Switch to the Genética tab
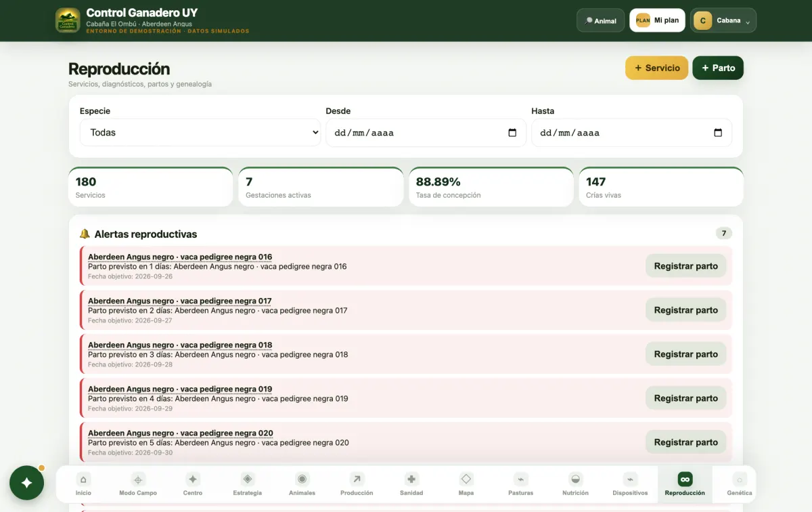This screenshot has width=812, height=512. pyautogui.click(x=739, y=484)
